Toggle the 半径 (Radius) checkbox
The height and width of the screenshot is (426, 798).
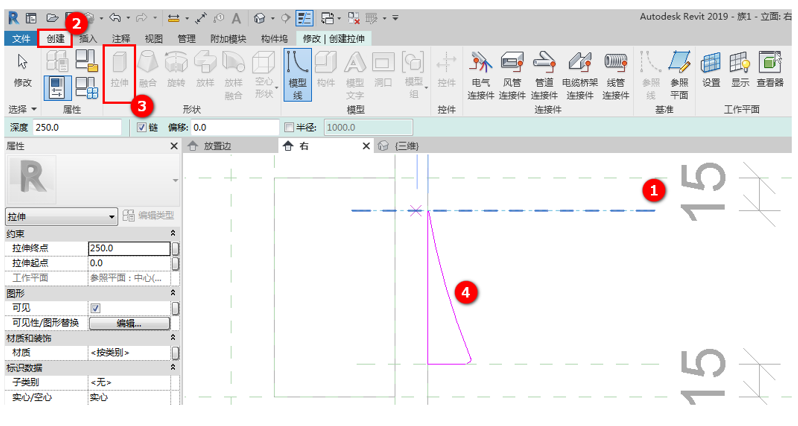pyautogui.click(x=289, y=127)
